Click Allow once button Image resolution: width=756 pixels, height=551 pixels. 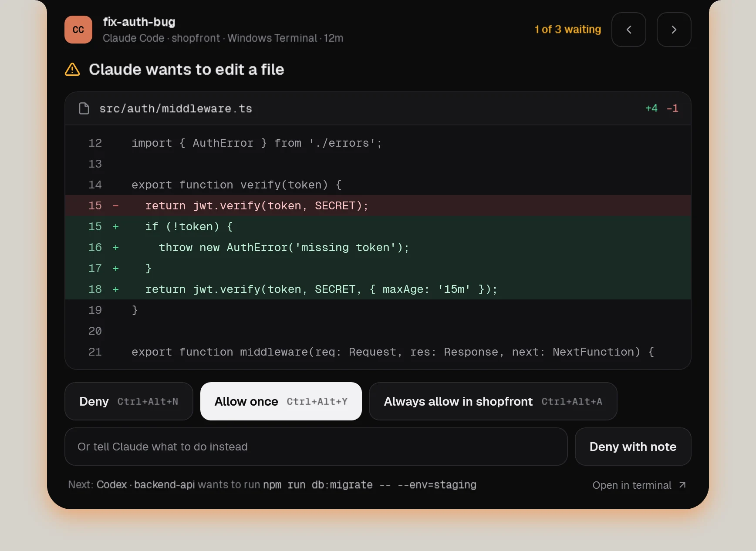point(281,401)
